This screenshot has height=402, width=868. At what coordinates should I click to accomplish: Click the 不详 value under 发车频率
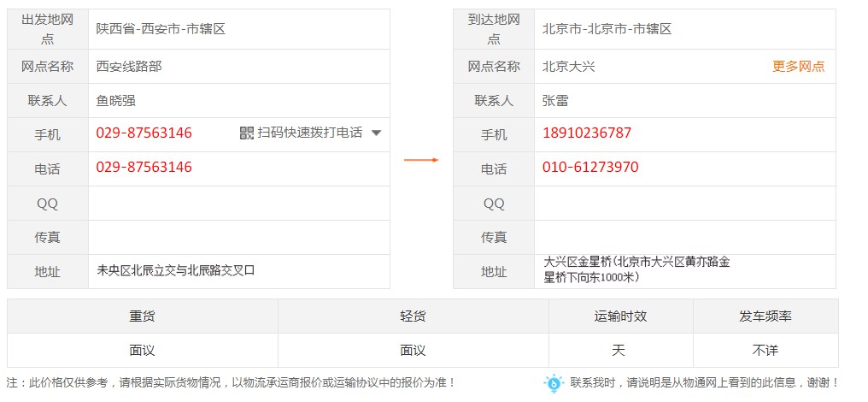tap(765, 351)
